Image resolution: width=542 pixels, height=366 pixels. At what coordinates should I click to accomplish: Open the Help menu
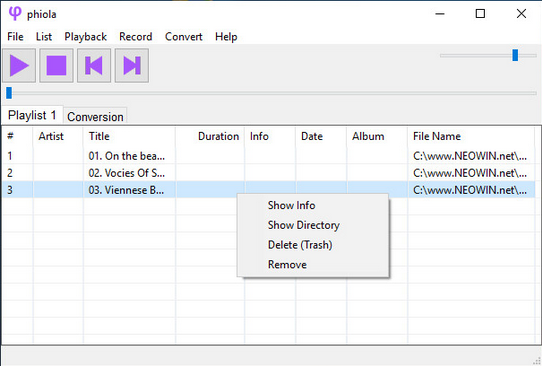click(x=226, y=37)
